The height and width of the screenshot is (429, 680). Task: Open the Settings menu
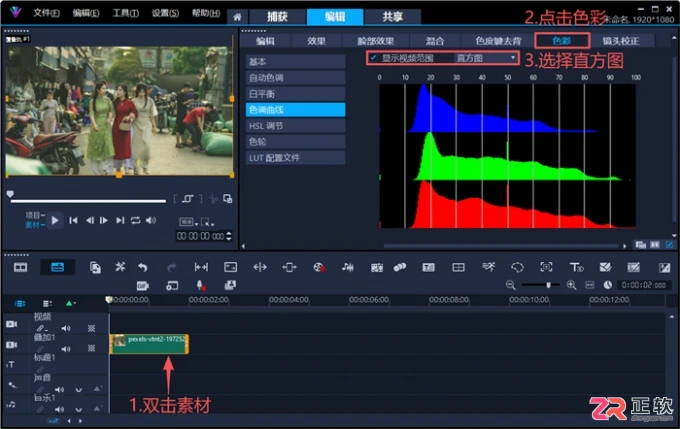coord(165,13)
